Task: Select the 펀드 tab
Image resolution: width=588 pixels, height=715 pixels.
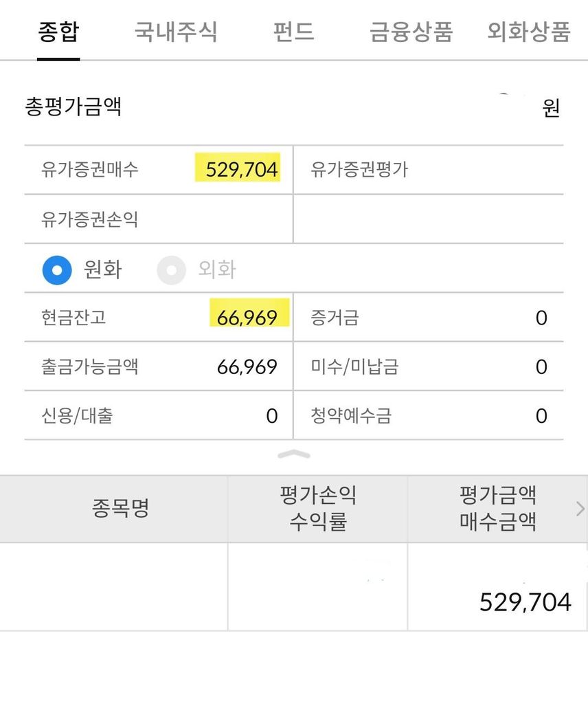Action: click(x=293, y=32)
